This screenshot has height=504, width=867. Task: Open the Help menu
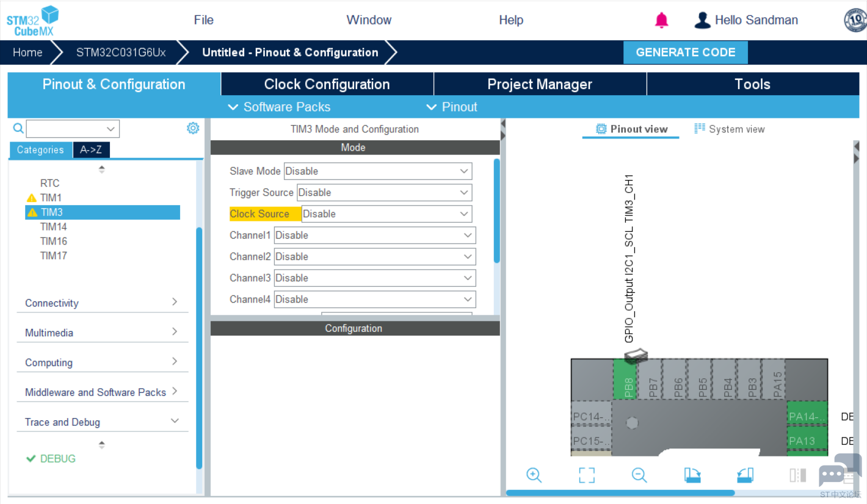coord(511,20)
